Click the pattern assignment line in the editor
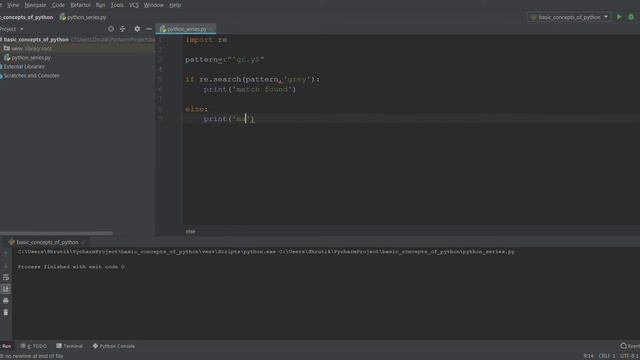Screen dimensions: 640x360 point(224,60)
